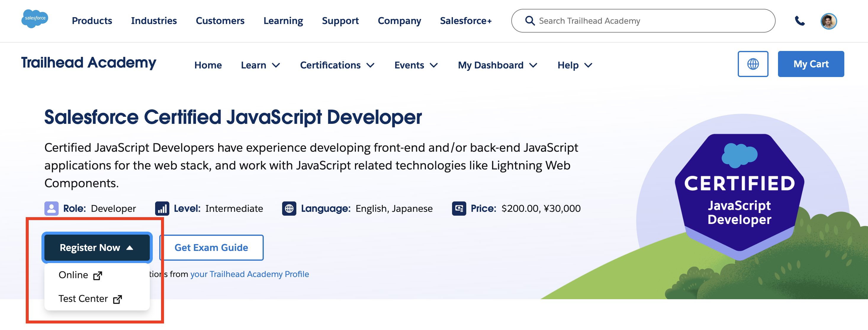The width and height of the screenshot is (868, 330).
Task: Expand the Certifications dropdown
Action: pyautogui.click(x=337, y=65)
